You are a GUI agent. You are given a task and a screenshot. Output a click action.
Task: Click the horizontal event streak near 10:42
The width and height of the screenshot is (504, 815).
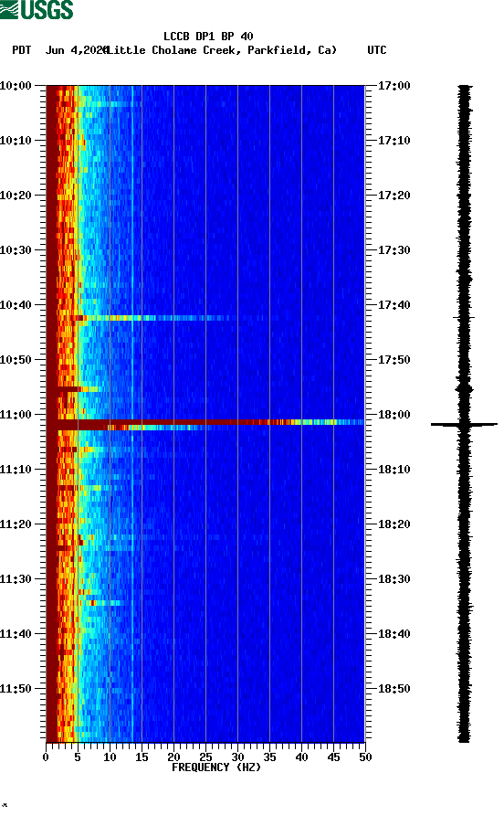click(x=151, y=318)
